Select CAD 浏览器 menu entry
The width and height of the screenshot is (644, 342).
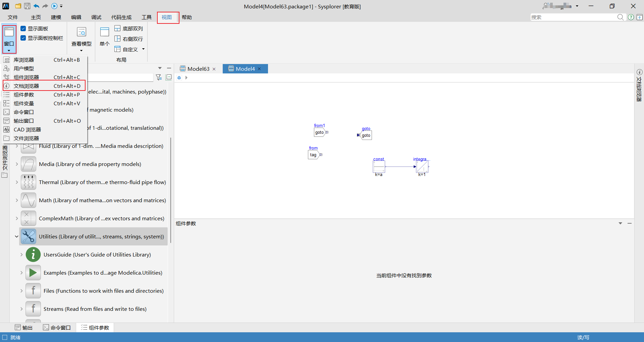(44, 129)
